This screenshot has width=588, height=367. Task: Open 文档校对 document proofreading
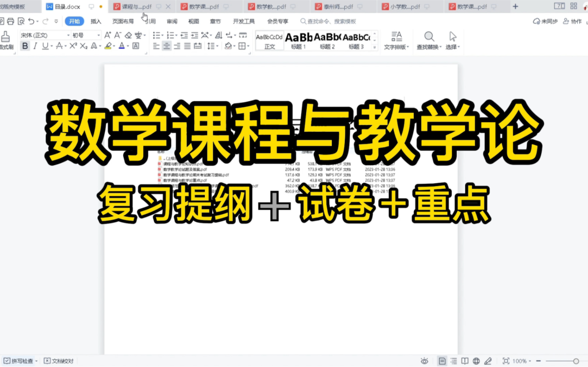59,361
